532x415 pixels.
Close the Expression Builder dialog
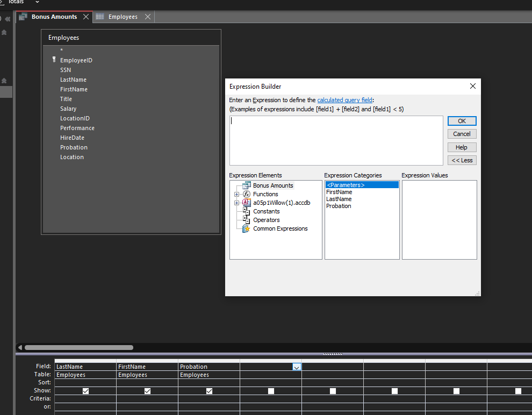pyautogui.click(x=473, y=86)
